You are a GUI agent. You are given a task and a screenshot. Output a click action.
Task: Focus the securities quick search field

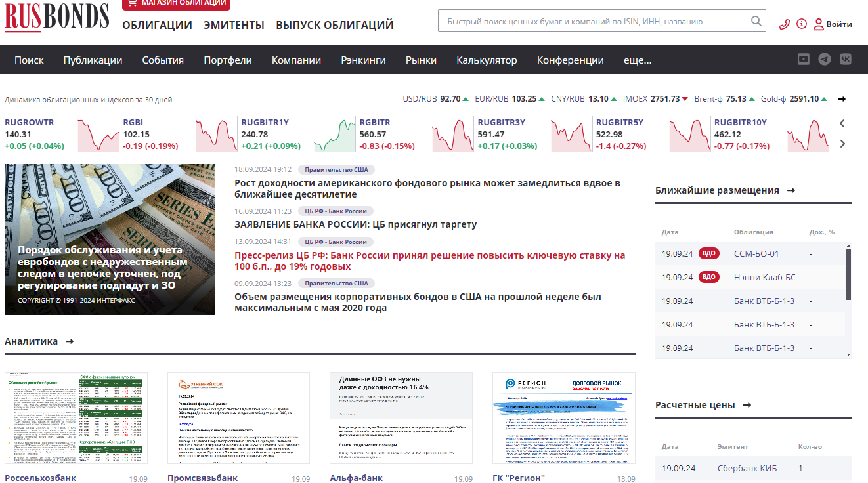601,21
